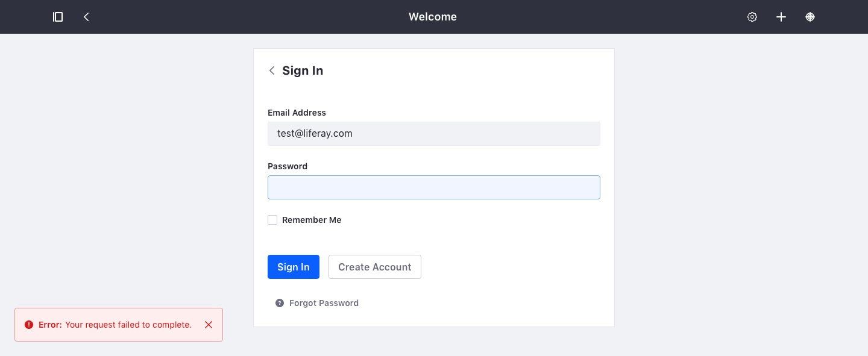Image resolution: width=868 pixels, height=356 pixels.
Task: Focus the Email Address input field
Action: (x=433, y=134)
